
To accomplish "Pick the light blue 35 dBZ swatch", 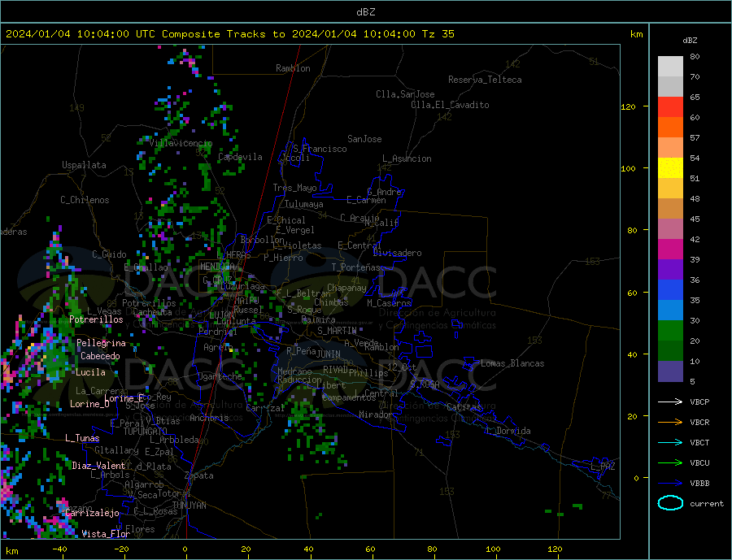I will tap(670, 310).
